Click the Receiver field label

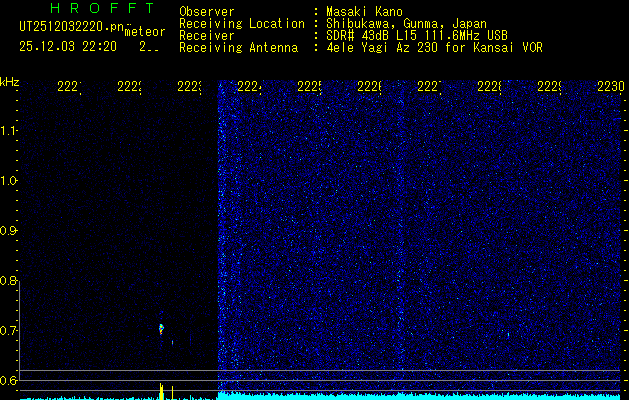click(x=207, y=36)
